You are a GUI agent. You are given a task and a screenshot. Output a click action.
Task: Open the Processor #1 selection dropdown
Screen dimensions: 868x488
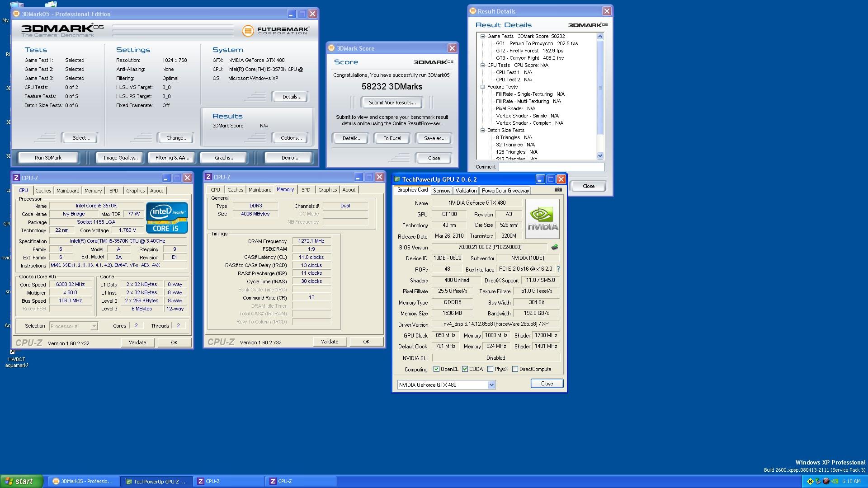click(94, 326)
